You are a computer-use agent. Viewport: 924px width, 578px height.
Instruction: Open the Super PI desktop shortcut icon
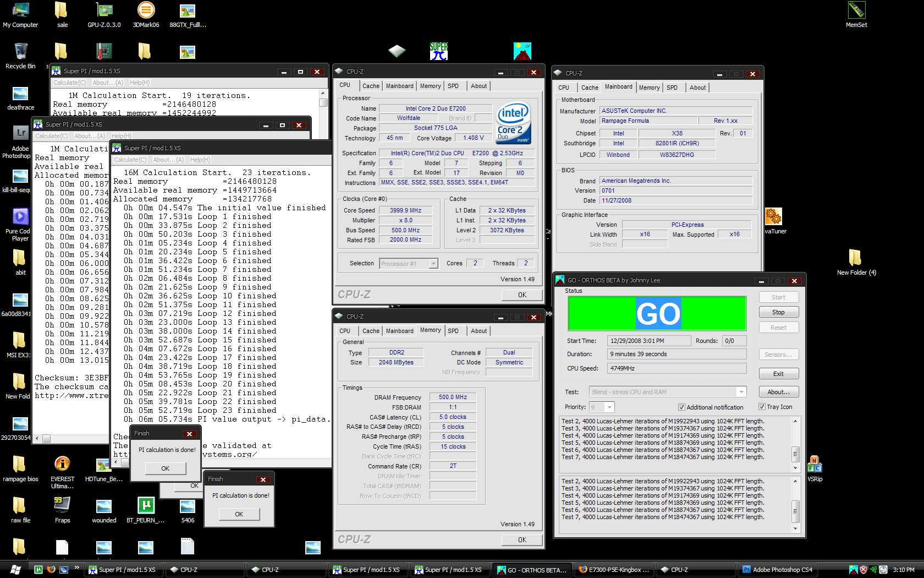point(438,51)
